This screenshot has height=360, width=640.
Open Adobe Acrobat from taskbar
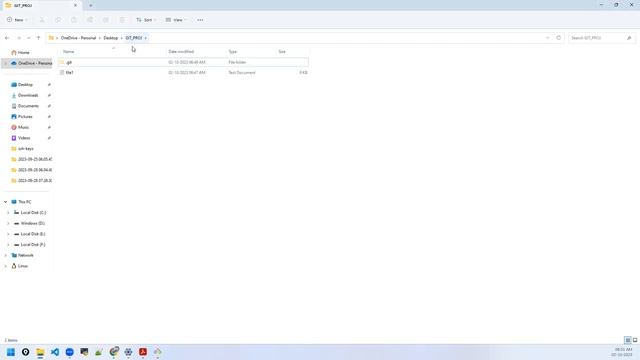coord(143,352)
